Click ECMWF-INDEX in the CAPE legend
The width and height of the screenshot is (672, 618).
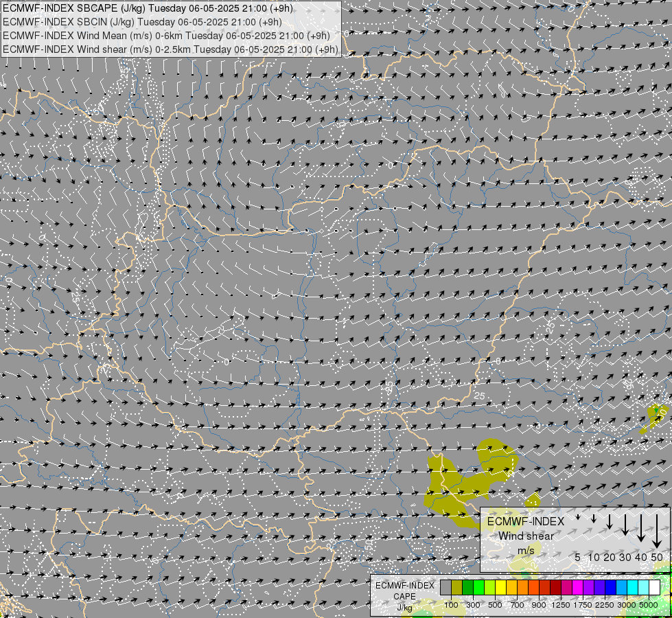tap(405, 586)
